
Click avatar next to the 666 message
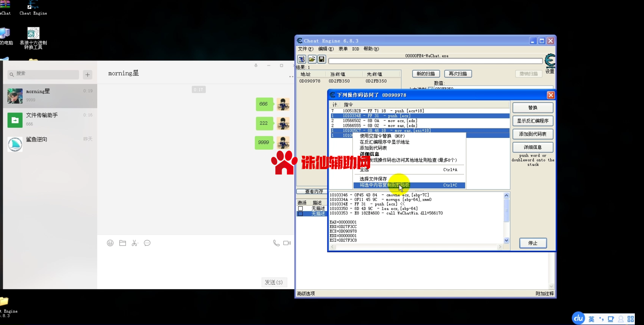point(283,104)
